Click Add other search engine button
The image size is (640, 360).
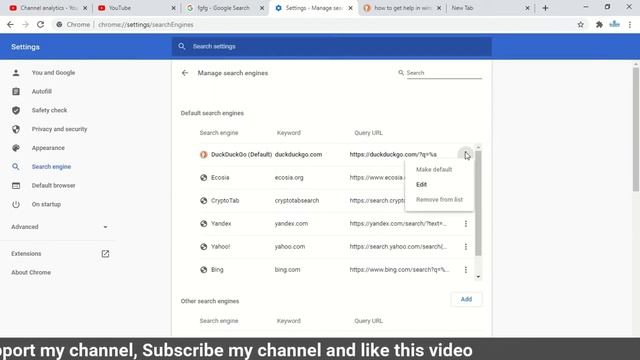466,299
